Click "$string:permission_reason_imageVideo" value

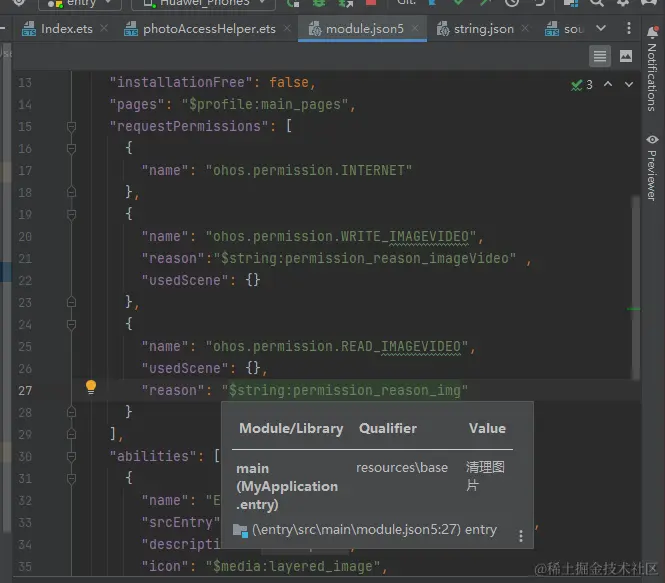(365, 259)
